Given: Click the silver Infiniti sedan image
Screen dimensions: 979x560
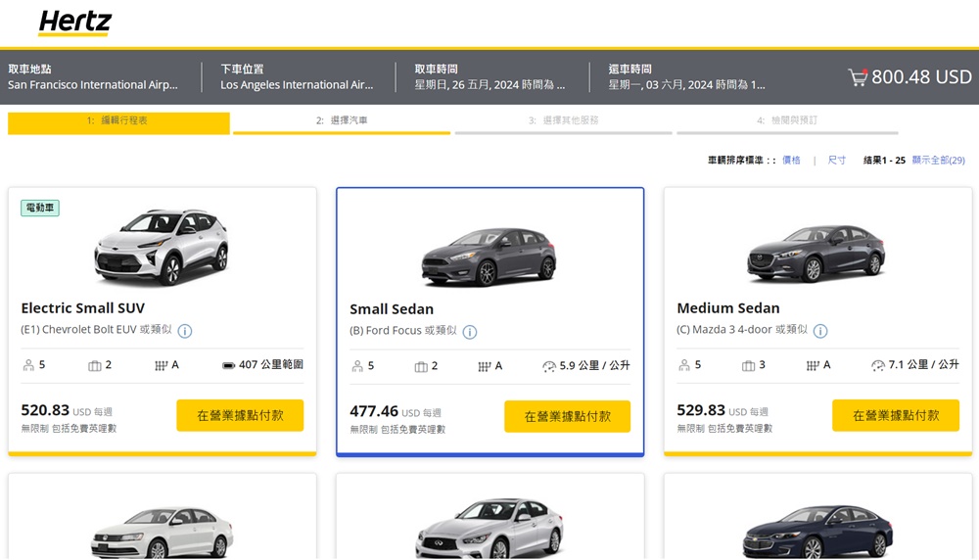Looking at the screenshot, I should pyautogui.click(x=489, y=528).
